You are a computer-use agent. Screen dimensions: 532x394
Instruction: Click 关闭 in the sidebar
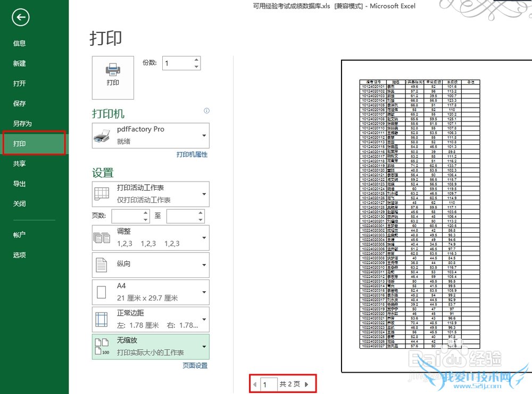click(x=19, y=204)
